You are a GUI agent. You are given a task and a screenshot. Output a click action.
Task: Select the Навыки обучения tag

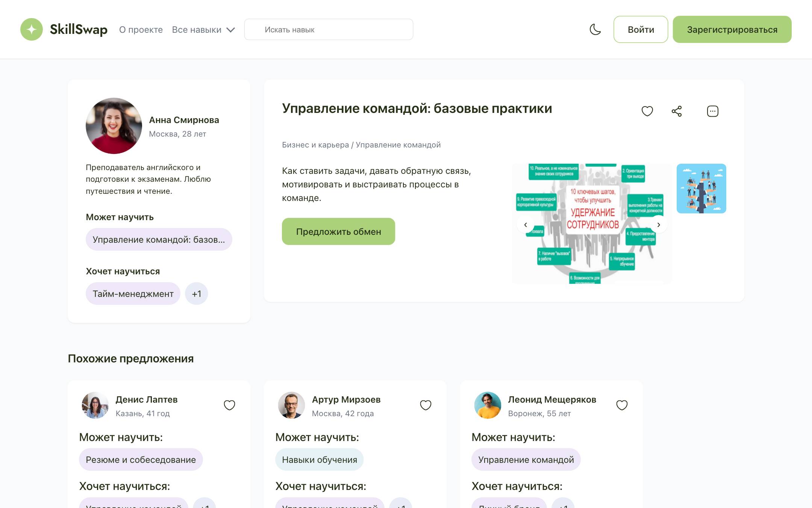320,459
